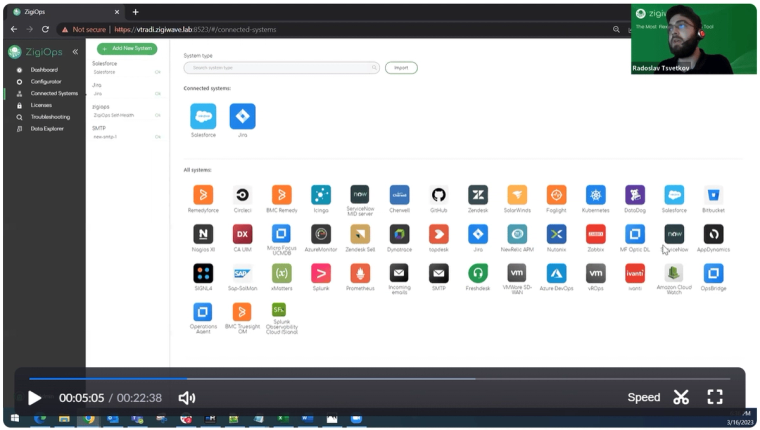Open the Sap-SolMan system icon
Image resolution: width=760 pixels, height=430 pixels.
pyautogui.click(x=242, y=273)
